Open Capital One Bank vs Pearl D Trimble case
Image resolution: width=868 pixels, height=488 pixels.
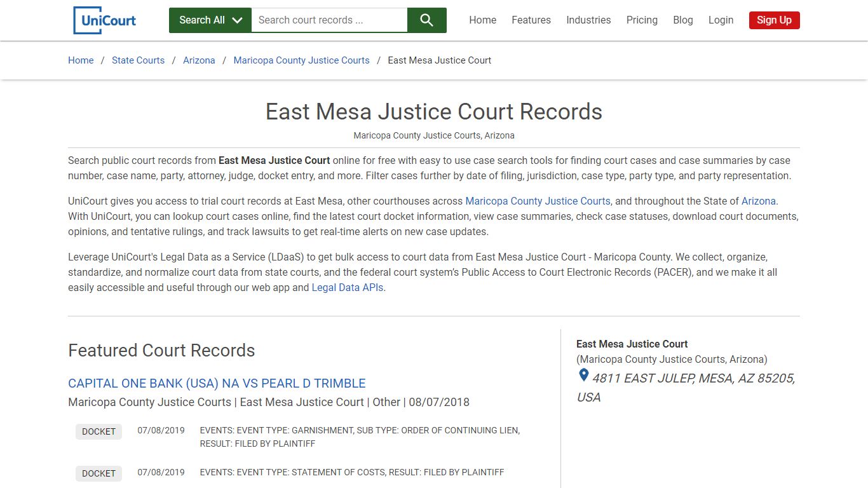click(217, 383)
